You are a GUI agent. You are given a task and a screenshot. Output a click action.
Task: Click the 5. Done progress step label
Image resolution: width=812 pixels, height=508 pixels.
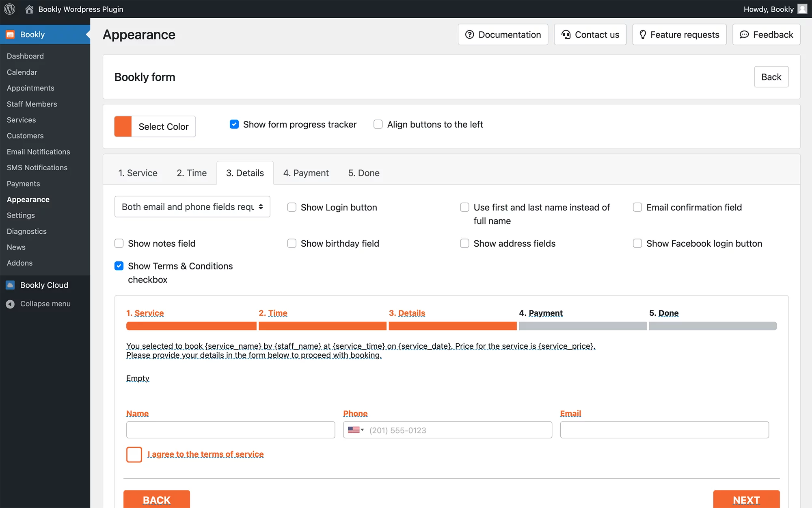(664, 313)
